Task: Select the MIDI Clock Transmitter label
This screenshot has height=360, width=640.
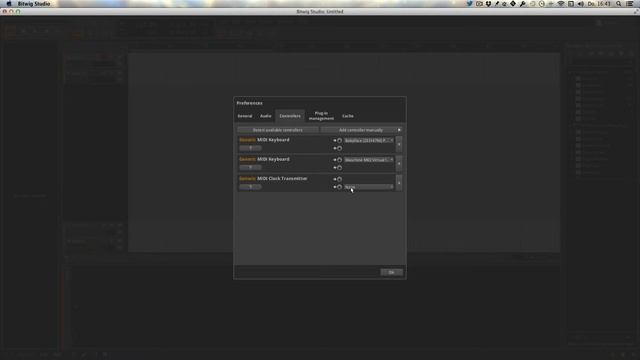Action: (282, 178)
